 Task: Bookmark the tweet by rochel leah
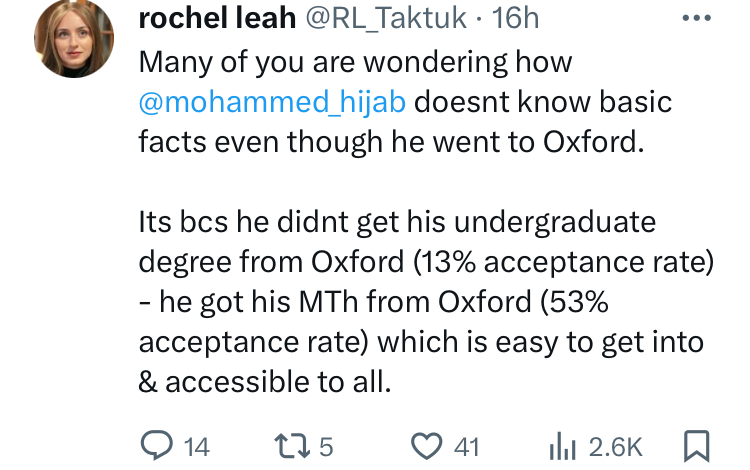tap(695, 444)
